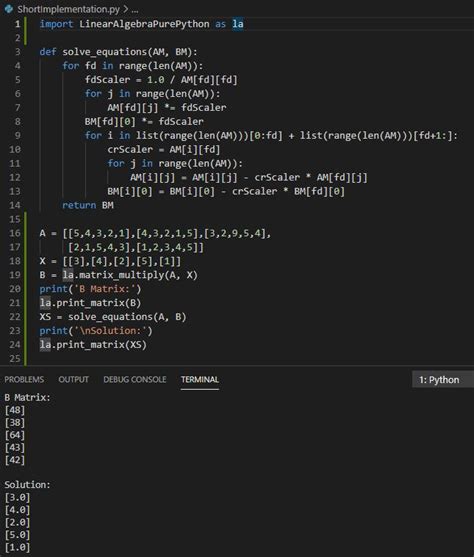Switch to the PROBLEMS panel tab
The width and height of the screenshot is (474, 557).
click(x=24, y=379)
